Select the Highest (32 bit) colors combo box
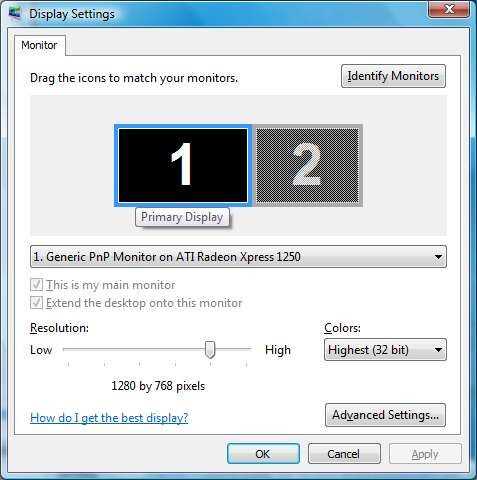 [x=385, y=350]
